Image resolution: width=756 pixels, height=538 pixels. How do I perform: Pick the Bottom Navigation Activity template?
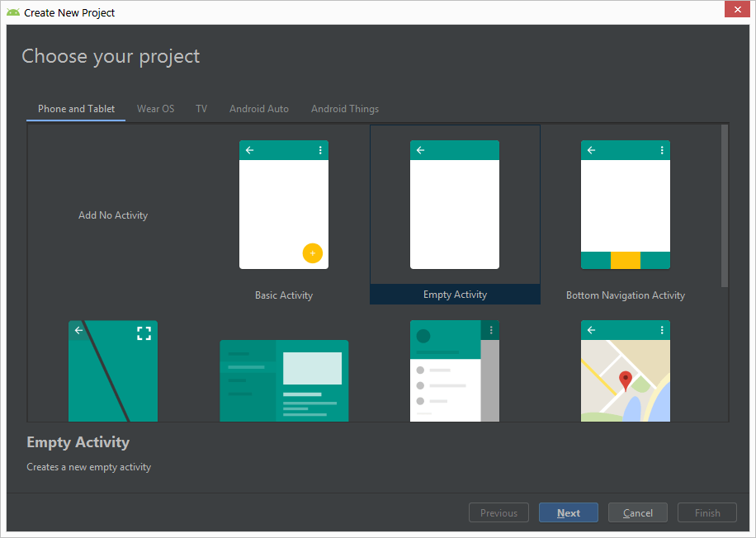(625, 205)
